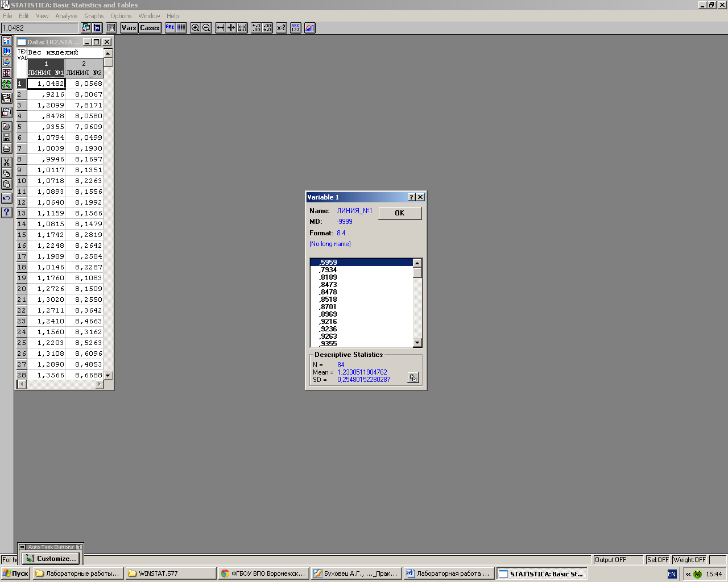Viewport: 728px width, 582px height.
Task: Click the Vars toolbar button
Action: (129, 27)
